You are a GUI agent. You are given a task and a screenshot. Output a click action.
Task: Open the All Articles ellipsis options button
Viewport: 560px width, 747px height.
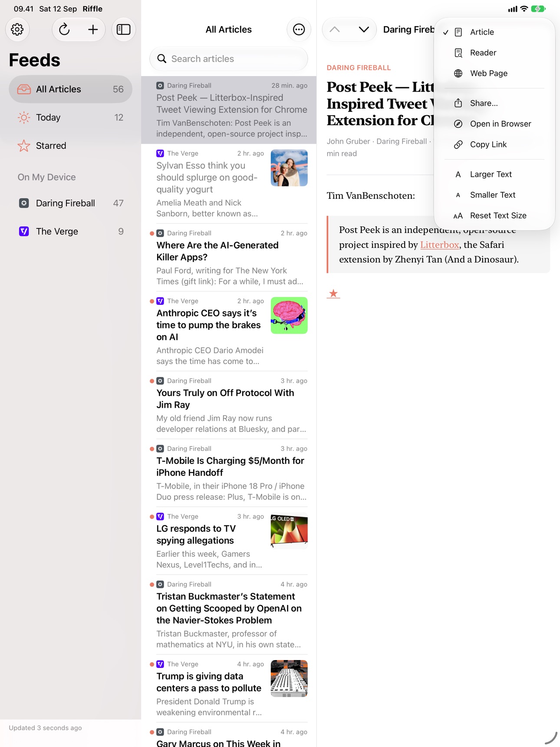click(299, 30)
